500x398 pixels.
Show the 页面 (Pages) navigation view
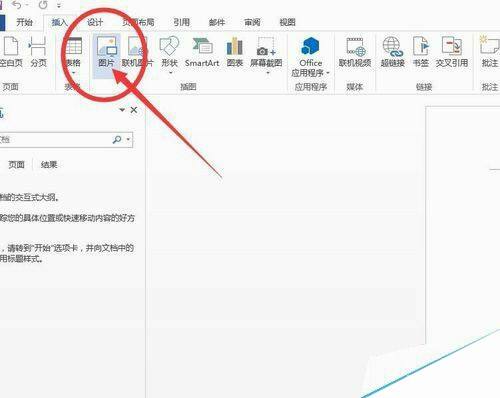click(x=16, y=164)
